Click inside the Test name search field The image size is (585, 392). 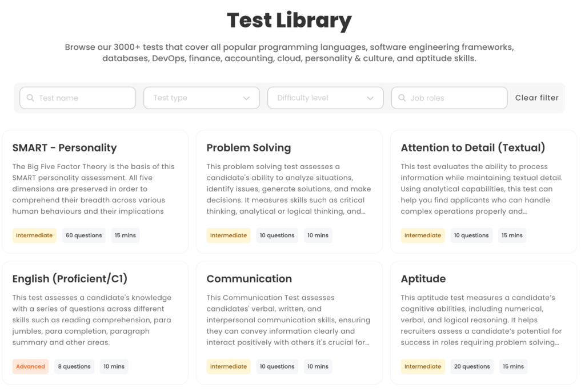point(77,98)
